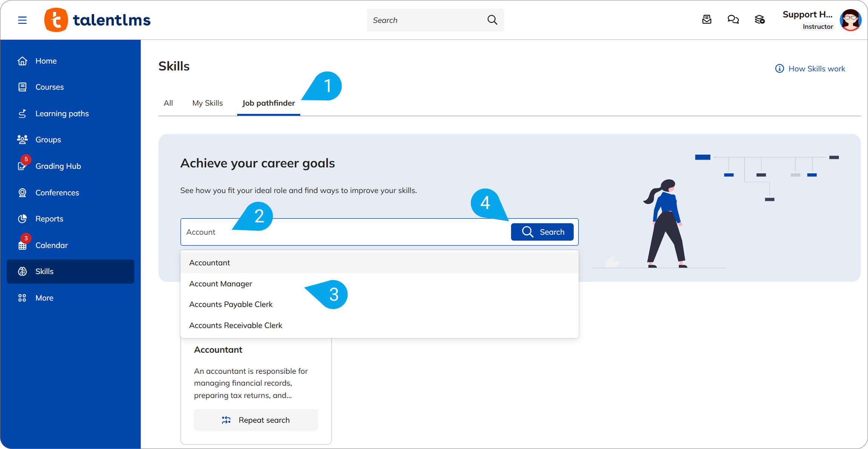Go to Conferences in the sidebar
The width and height of the screenshot is (868, 449).
click(x=57, y=192)
